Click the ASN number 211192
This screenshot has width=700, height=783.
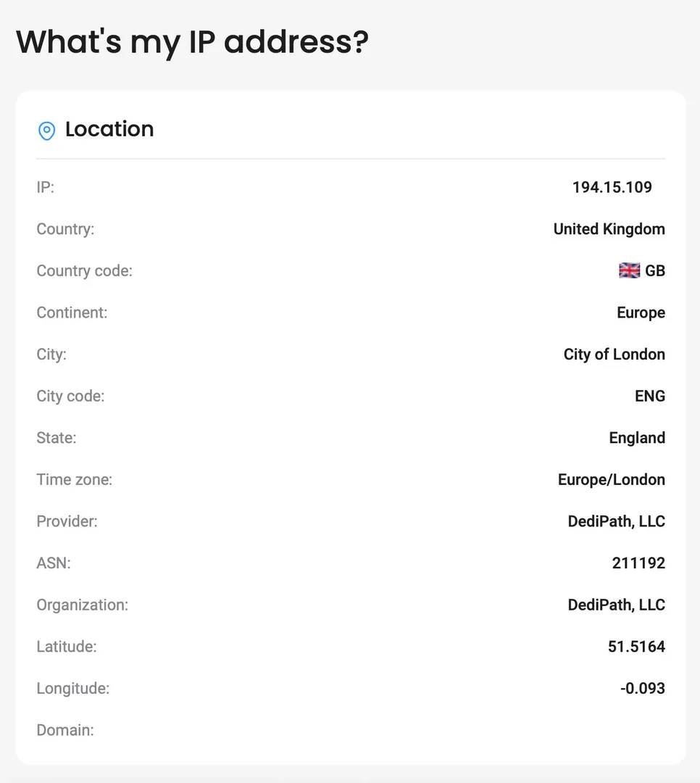[638, 563]
